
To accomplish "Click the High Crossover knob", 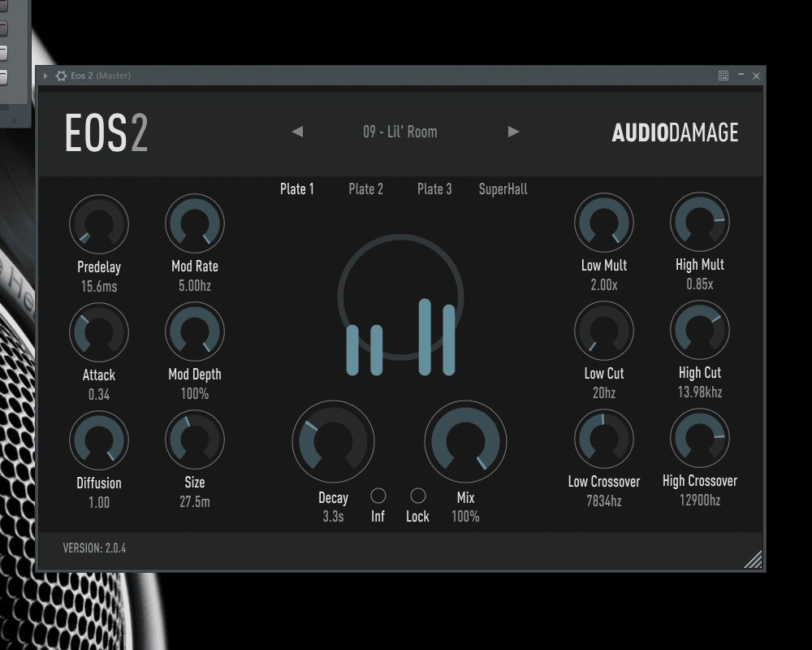I will pyautogui.click(x=700, y=438).
